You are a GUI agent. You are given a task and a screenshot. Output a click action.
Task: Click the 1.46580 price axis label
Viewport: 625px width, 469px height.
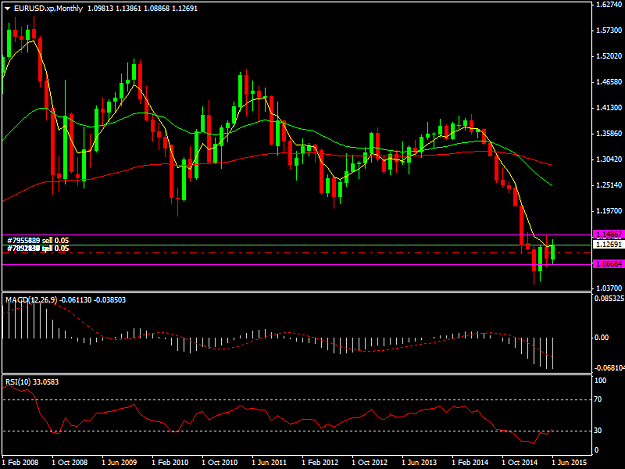pos(609,82)
